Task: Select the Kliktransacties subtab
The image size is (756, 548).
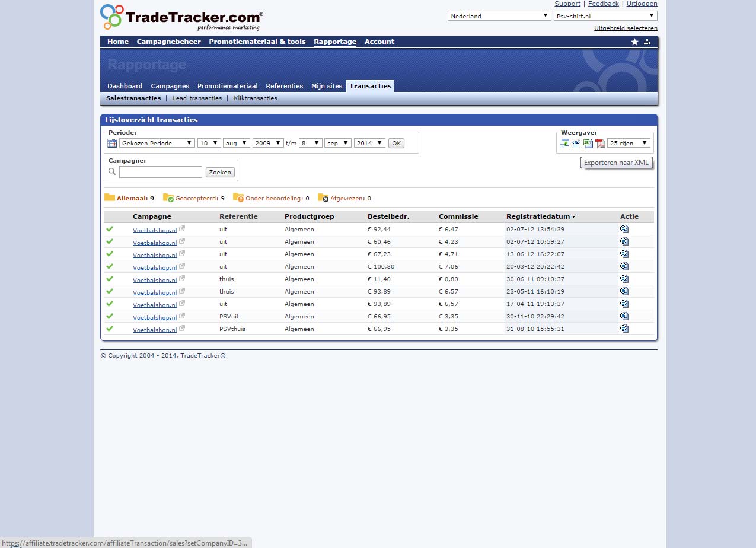Action: [x=256, y=98]
